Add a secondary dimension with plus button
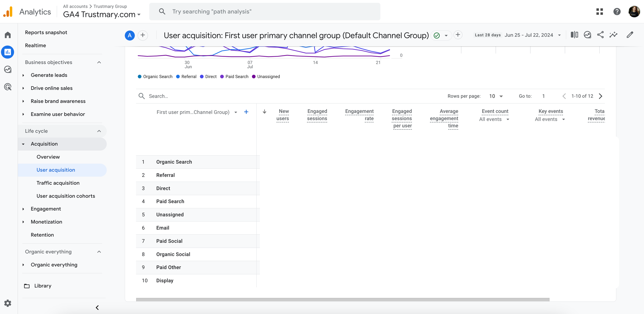Screen dimensions: 644x314 tap(246, 112)
